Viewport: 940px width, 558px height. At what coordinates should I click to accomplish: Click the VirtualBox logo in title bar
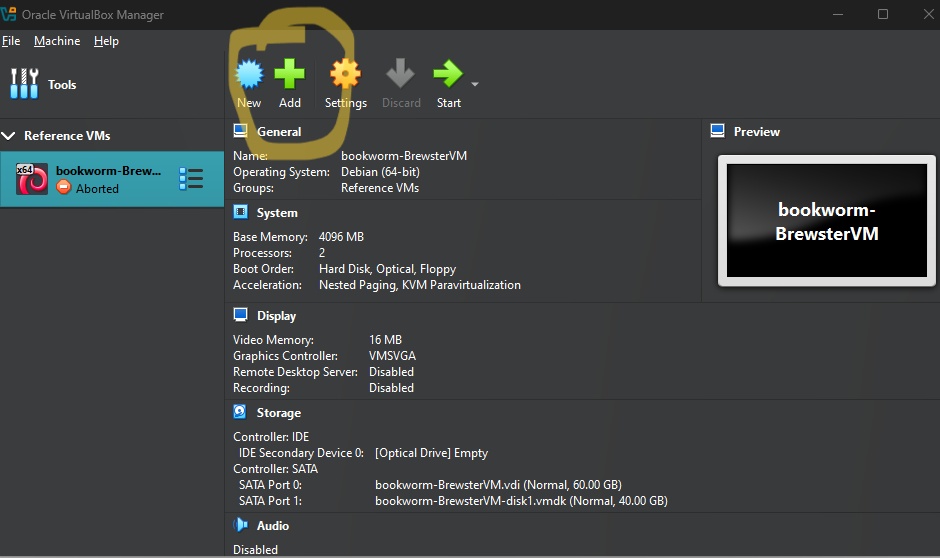point(8,14)
